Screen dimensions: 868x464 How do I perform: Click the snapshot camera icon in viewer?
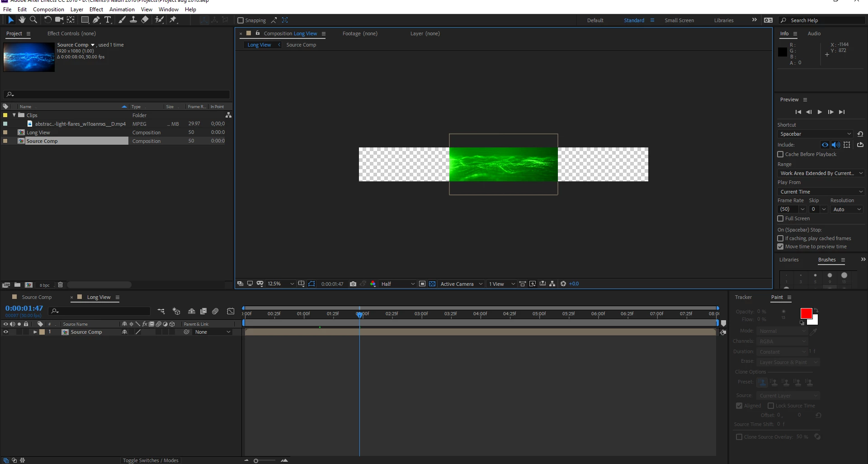coord(353,284)
